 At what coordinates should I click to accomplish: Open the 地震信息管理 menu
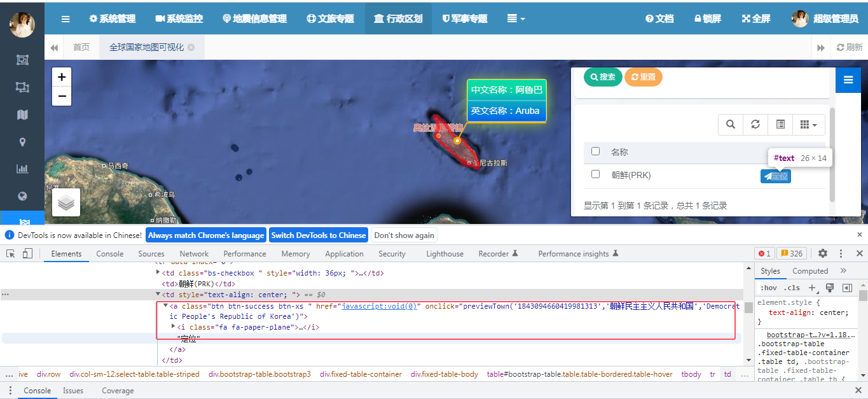tap(254, 18)
